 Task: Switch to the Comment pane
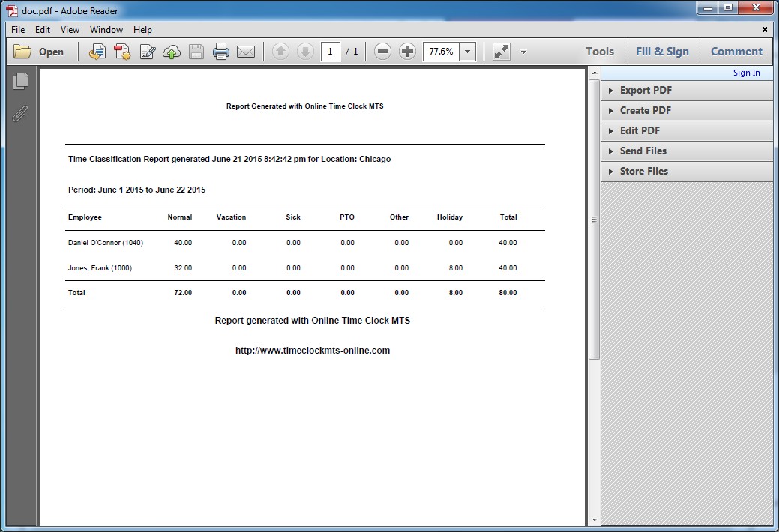point(736,51)
